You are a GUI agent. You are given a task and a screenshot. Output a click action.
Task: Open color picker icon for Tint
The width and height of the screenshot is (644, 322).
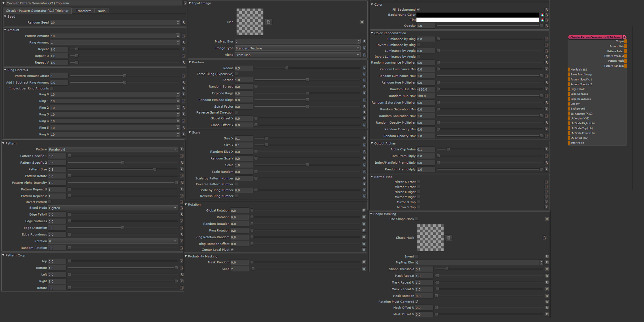[542, 20]
